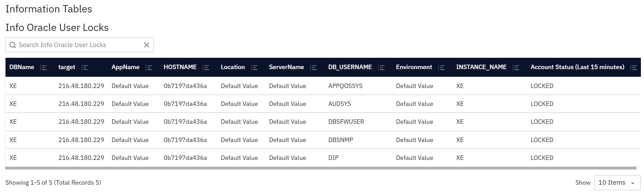Select the DBSFWUSER username cell

click(346, 122)
